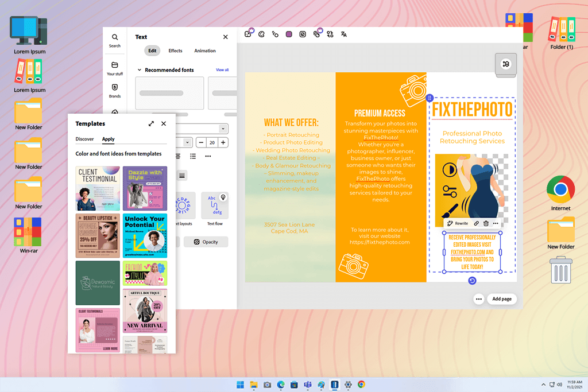Apply the Beauty Lipstick template
588x392 pixels.
(98, 236)
